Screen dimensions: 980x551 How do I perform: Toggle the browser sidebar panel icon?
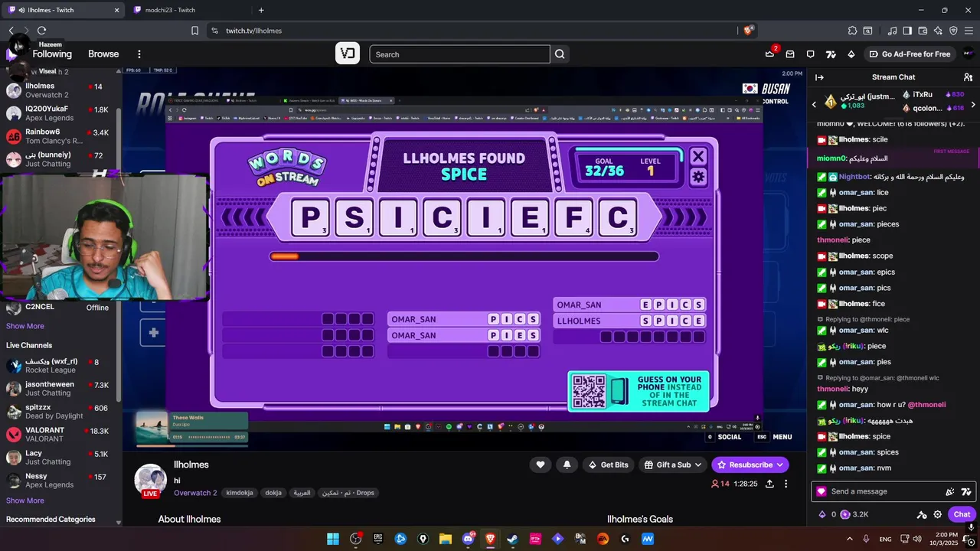pyautogui.click(x=907, y=31)
